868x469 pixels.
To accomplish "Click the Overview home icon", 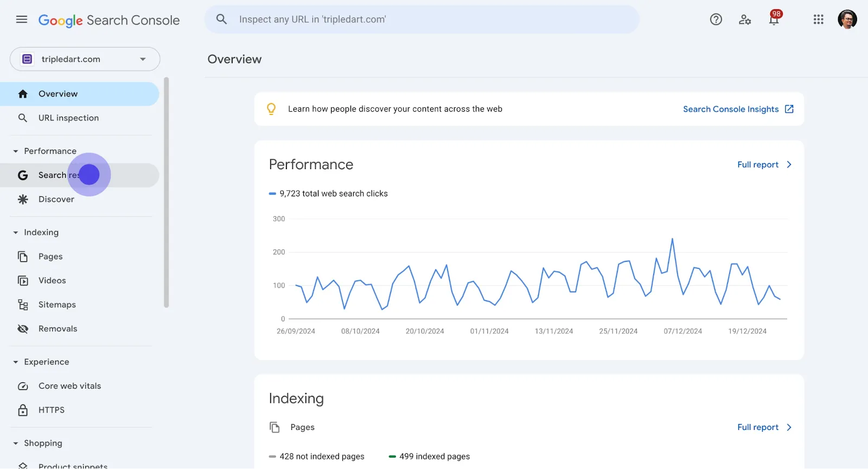I will tap(23, 94).
